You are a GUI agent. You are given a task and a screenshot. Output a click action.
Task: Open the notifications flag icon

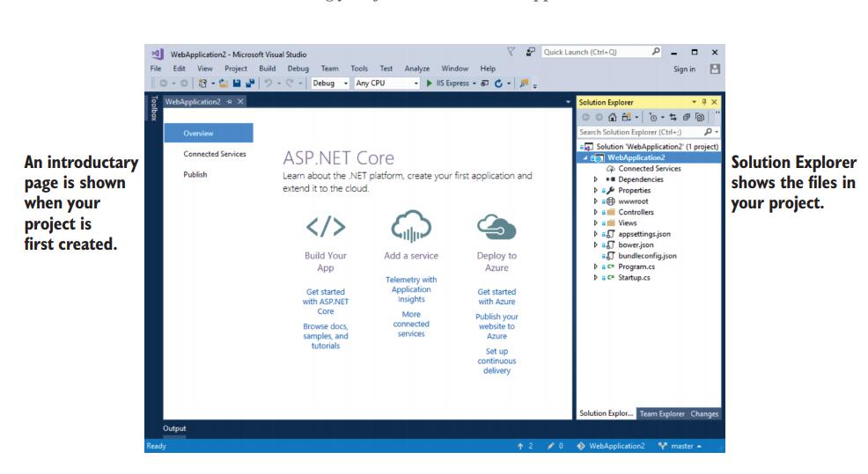coord(511,51)
